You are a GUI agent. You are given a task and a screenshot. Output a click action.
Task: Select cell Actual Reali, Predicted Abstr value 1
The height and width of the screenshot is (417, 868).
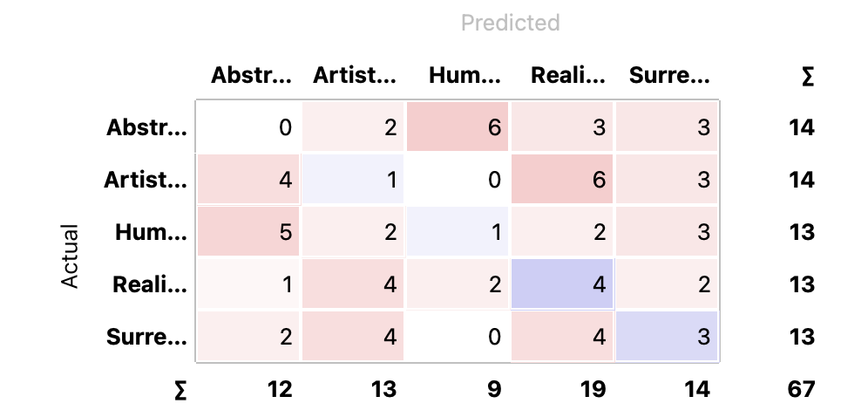(248, 284)
